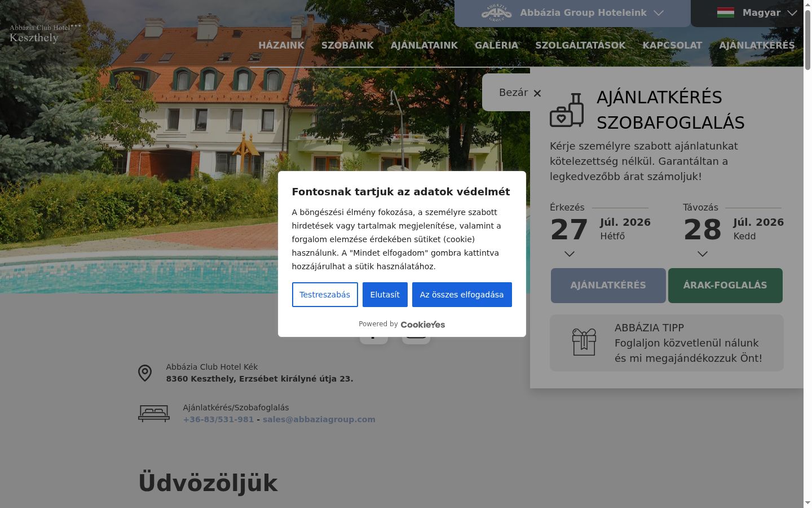Click the luggage icon beside Ajánlatkérés heading
The height and width of the screenshot is (508, 812).
567,110
